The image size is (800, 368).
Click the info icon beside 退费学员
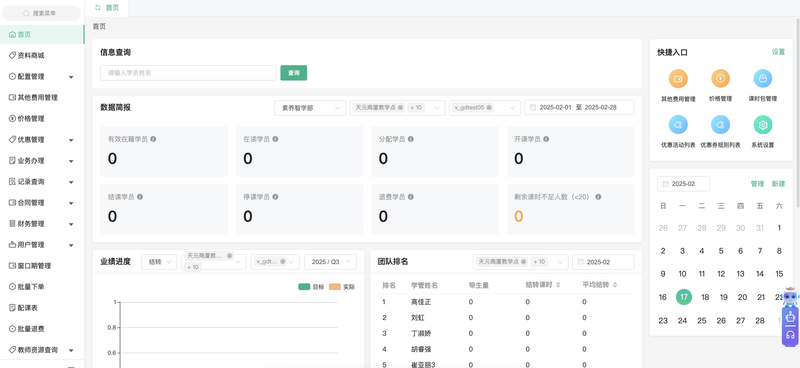pos(411,197)
